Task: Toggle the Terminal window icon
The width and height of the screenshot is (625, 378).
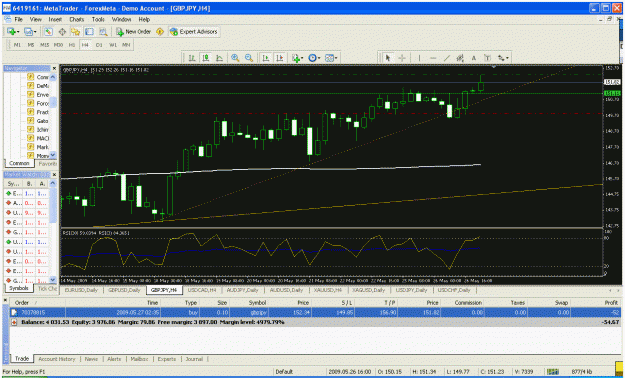Action: (89, 32)
